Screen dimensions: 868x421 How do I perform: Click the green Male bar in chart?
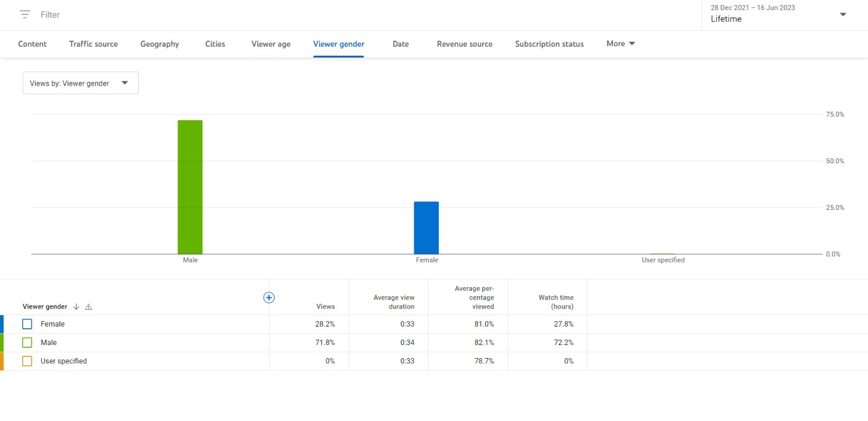(190, 187)
